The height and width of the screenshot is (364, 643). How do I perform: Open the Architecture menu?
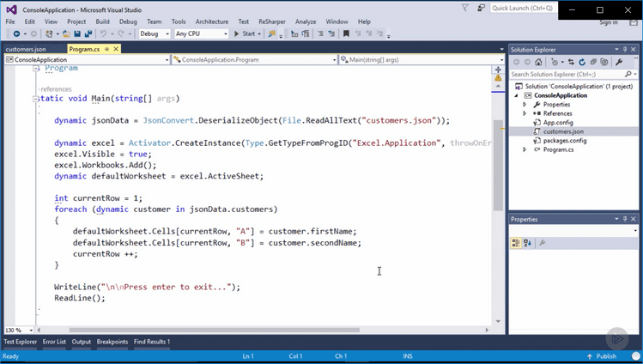pyautogui.click(x=211, y=21)
